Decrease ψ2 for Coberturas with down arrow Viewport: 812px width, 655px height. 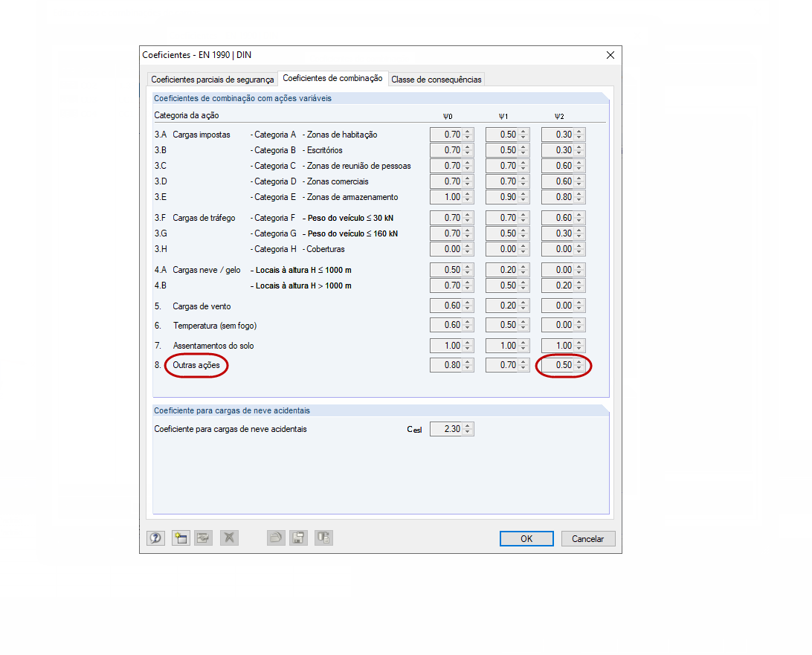pos(579,252)
